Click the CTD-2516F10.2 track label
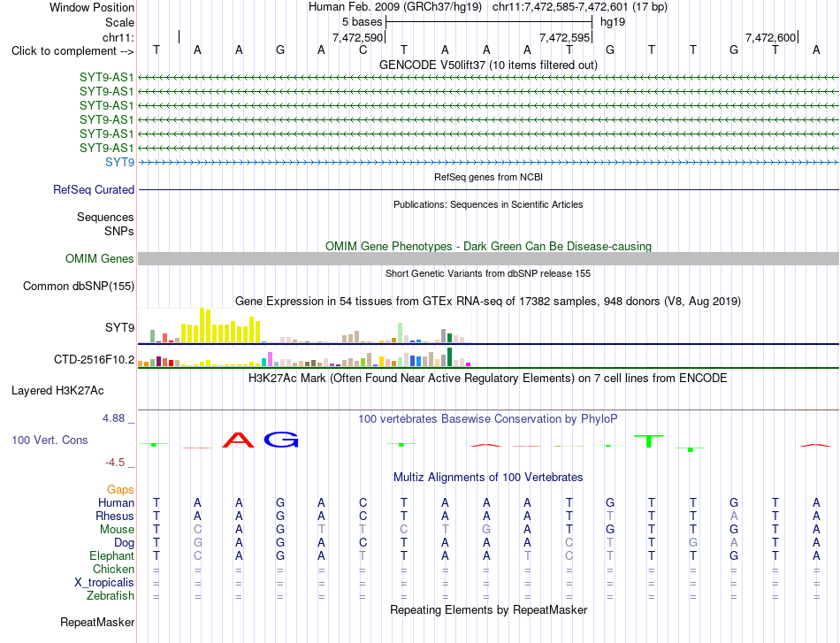The image size is (840, 643). [95, 360]
